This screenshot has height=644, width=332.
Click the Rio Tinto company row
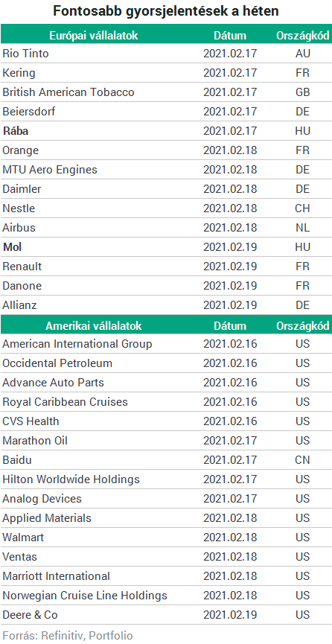[x=166, y=54]
